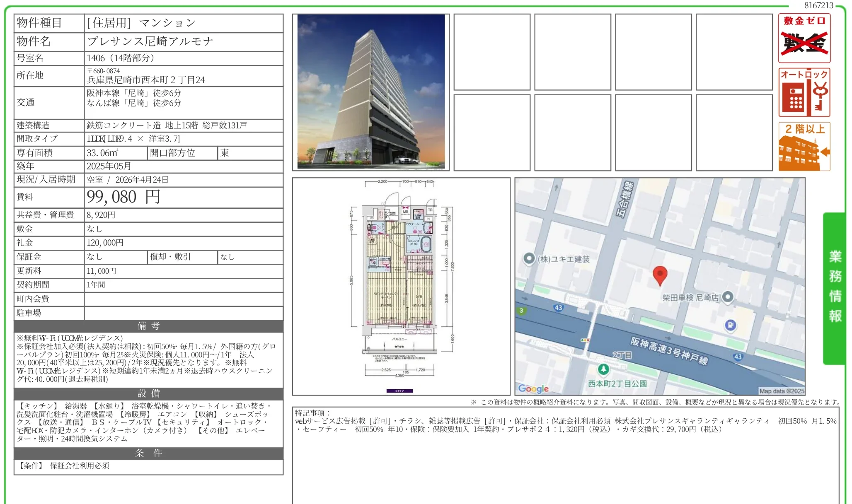Click the red location pin on map
The image size is (852, 504).
[x=660, y=275]
